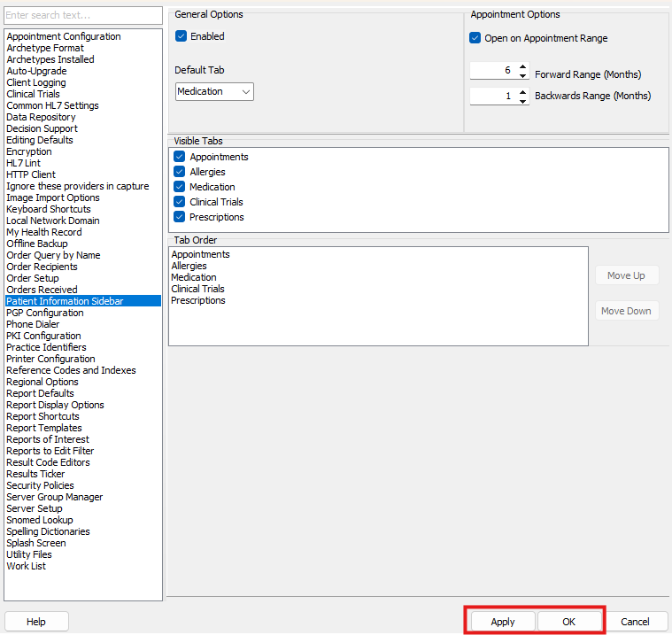Select Prescriptions in the Tab Order list
Viewport: 672px width, 635px height.
tap(197, 300)
